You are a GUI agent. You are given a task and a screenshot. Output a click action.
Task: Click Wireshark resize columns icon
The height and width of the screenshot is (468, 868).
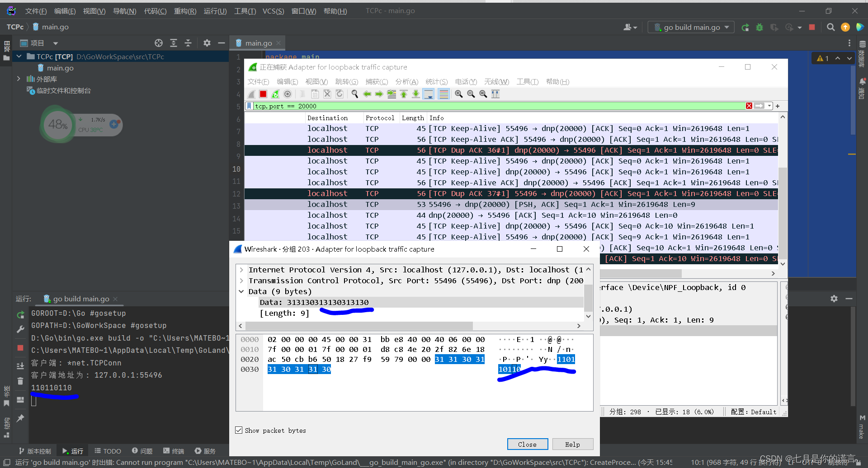tap(495, 94)
